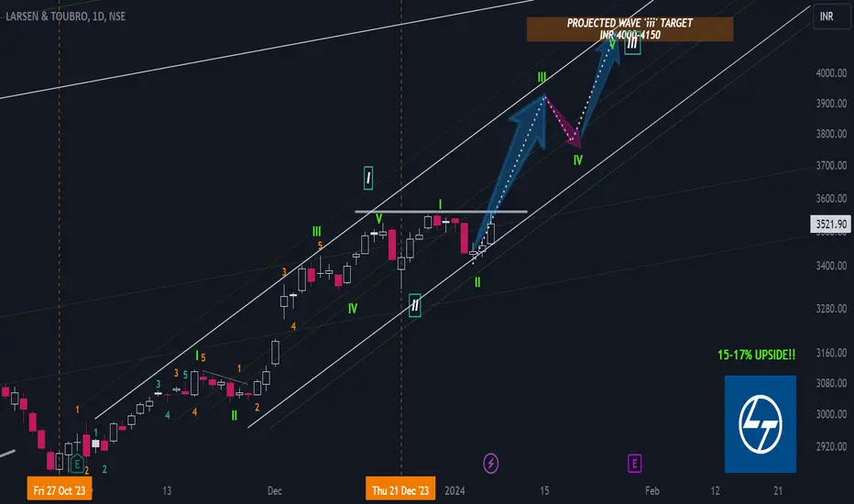Image resolution: width=854 pixels, height=504 pixels.
Task: Click the 'Feb' label on time axis
Action: tap(652, 491)
